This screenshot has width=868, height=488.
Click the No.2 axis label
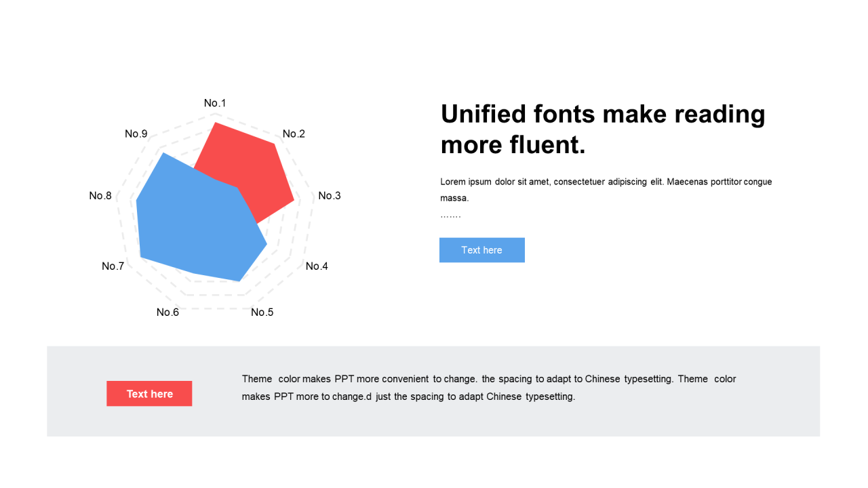click(x=294, y=134)
